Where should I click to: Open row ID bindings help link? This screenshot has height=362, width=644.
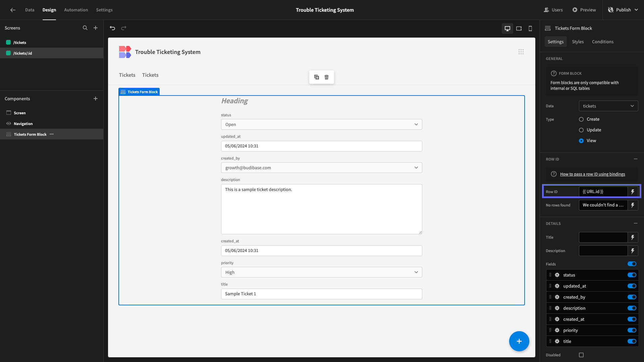click(x=593, y=174)
